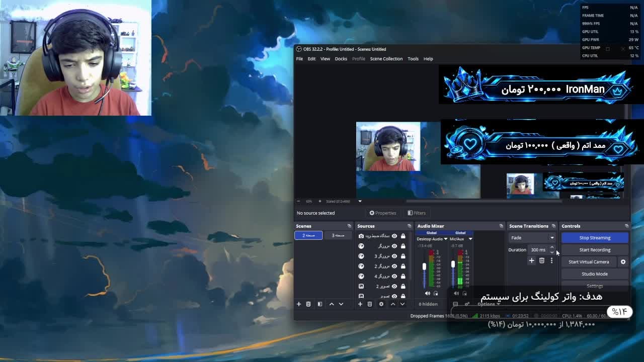Float the Controls dock
Image resolution: width=644 pixels, height=362 pixels.
click(626, 226)
